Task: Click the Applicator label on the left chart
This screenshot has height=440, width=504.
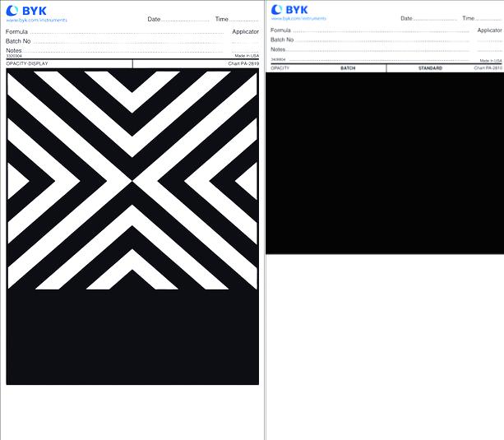Action: pyautogui.click(x=245, y=31)
